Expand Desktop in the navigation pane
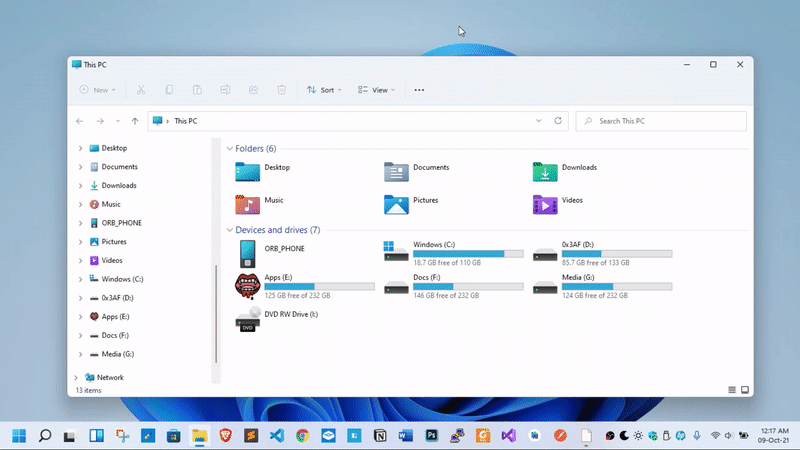 point(80,148)
